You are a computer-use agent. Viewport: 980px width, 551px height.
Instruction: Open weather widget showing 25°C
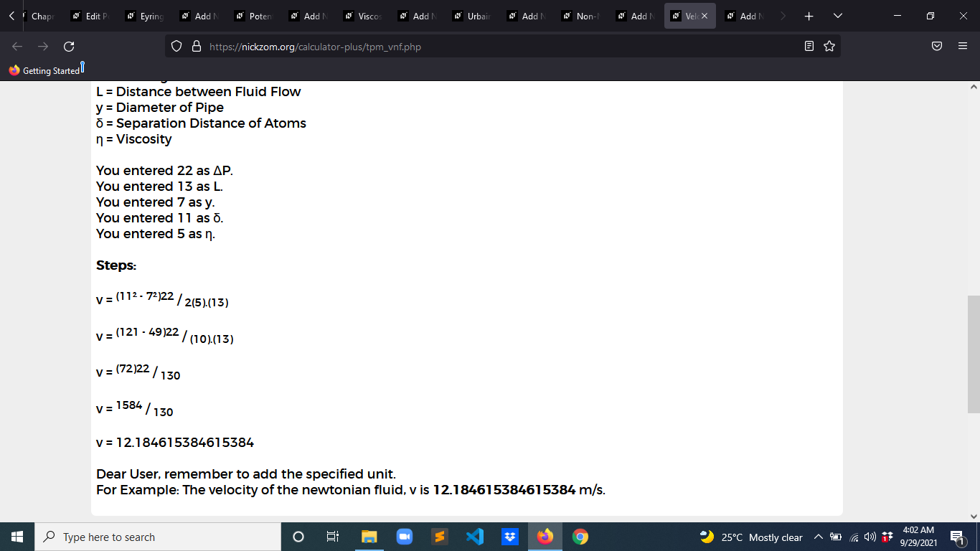pyautogui.click(x=751, y=537)
